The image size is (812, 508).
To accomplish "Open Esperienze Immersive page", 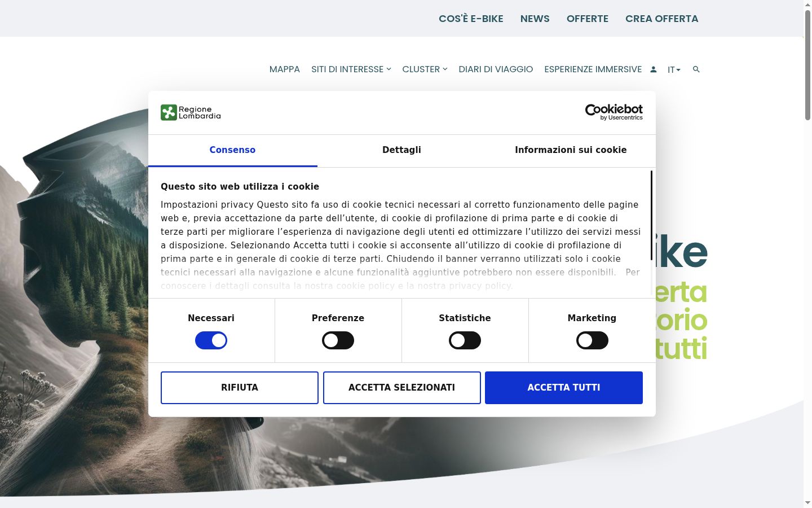I will tap(593, 69).
